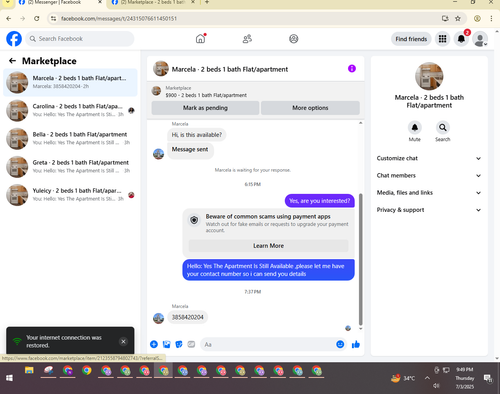
Task: Open the notifications bell icon
Action: pos(461,39)
